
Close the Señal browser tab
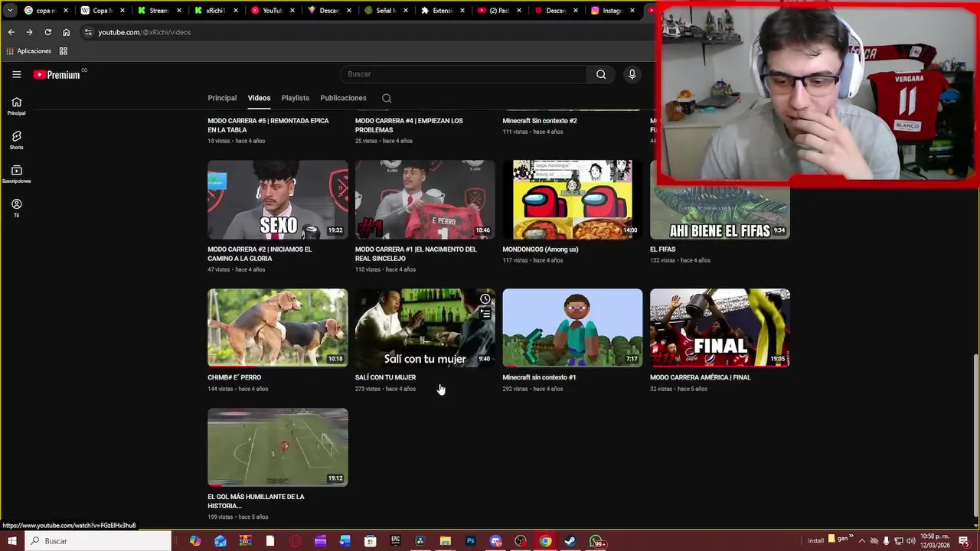coord(406,11)
